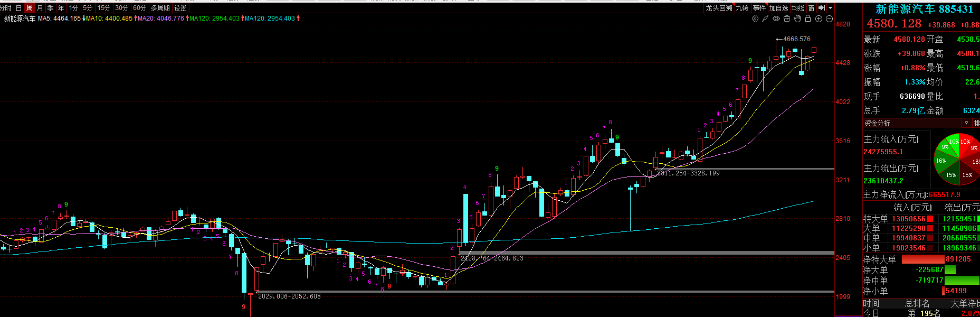
Task: Switch to 年 yearly period
Action: coord(61,8)
